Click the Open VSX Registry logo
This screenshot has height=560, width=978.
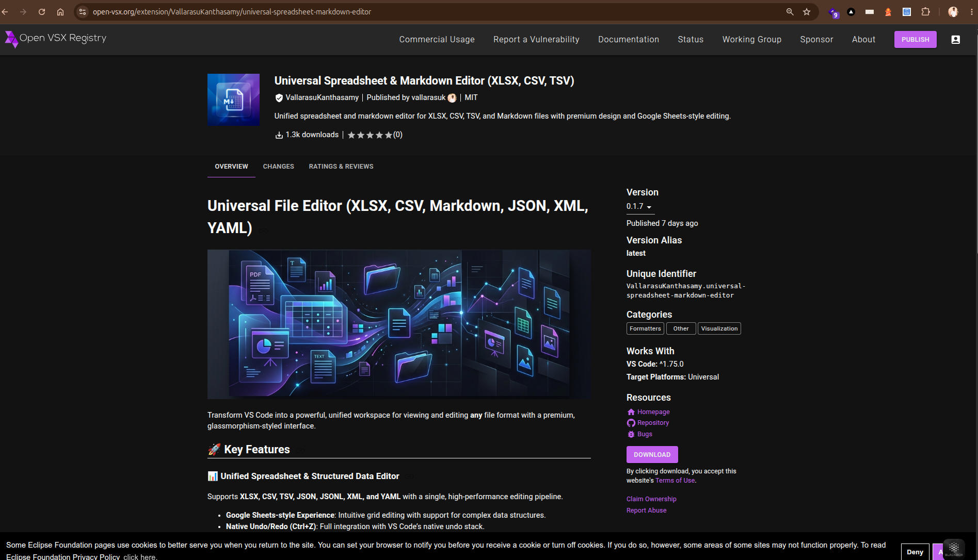(x=56, y=39)
